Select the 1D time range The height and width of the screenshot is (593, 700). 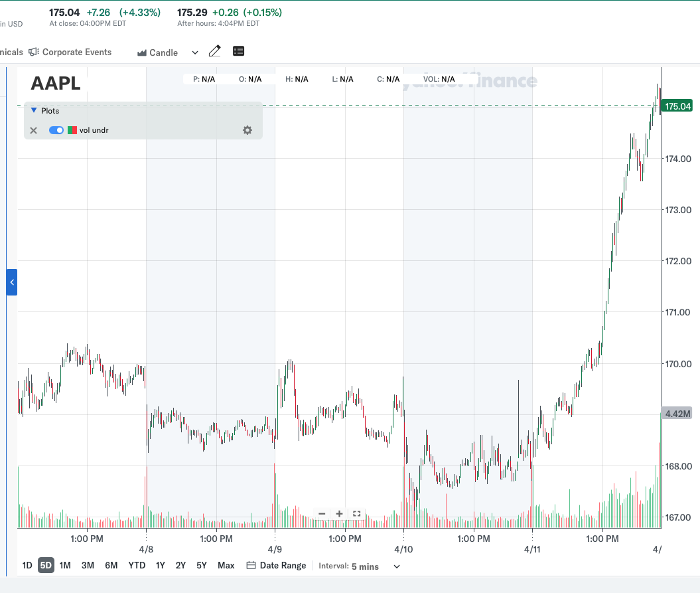(x=27, y=566)
